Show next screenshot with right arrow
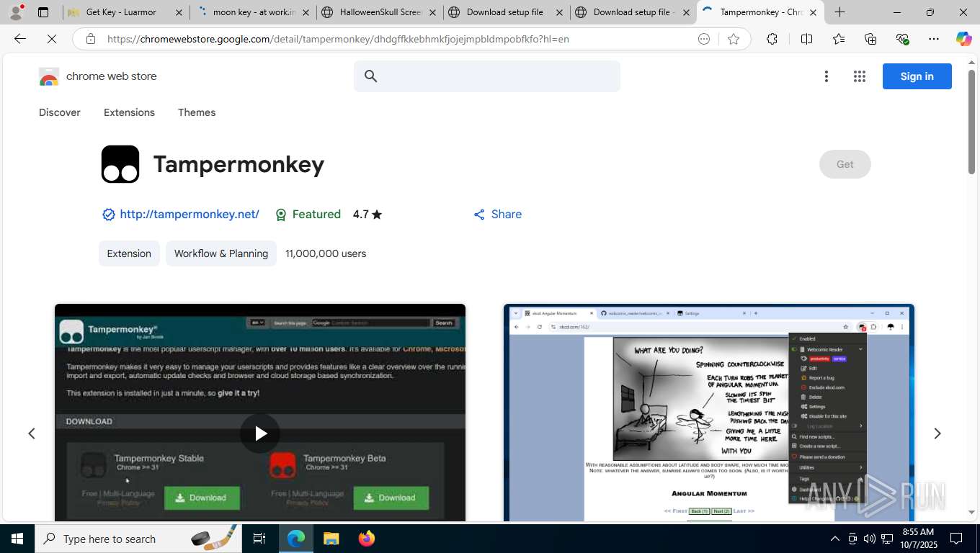980x553 pixels. [x=937, y=433]
